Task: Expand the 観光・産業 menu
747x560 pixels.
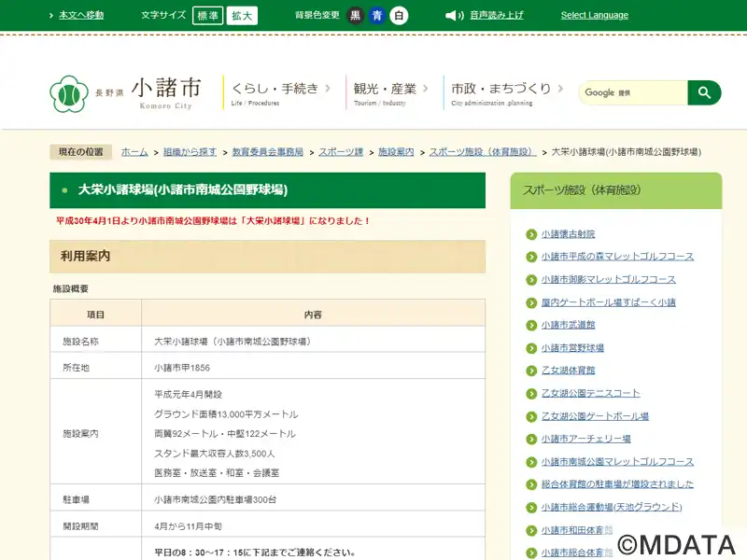Action: point(390,90)
